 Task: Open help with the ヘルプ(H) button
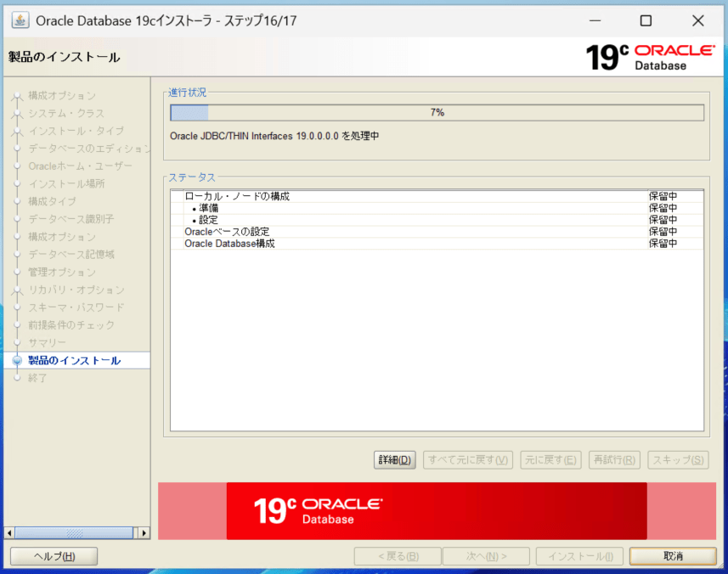(54, 556)
